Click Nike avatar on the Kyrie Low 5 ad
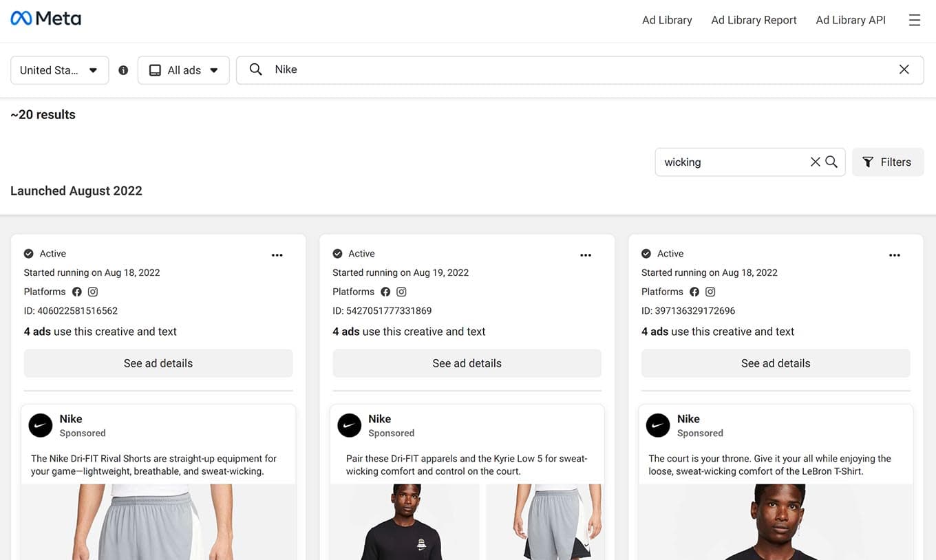The height and width of the screenshot is (560, 936). click(350, 426)
